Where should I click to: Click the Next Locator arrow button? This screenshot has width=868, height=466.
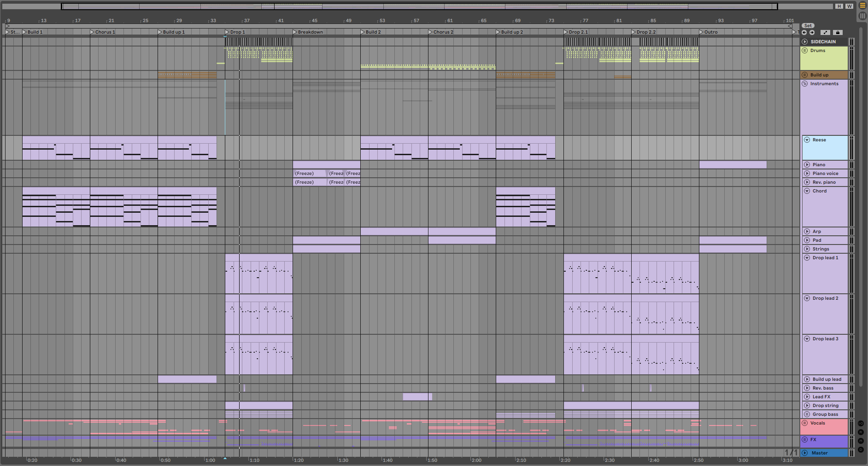(812, 33)
